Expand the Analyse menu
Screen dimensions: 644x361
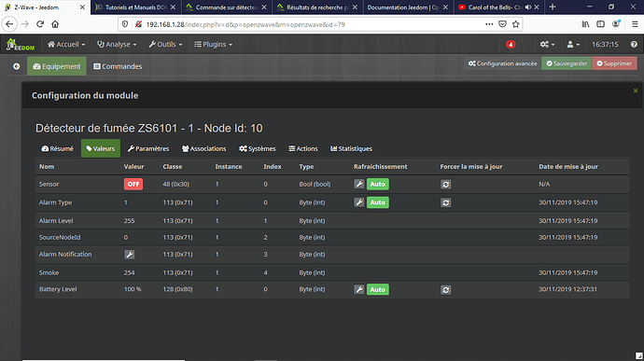117,45
